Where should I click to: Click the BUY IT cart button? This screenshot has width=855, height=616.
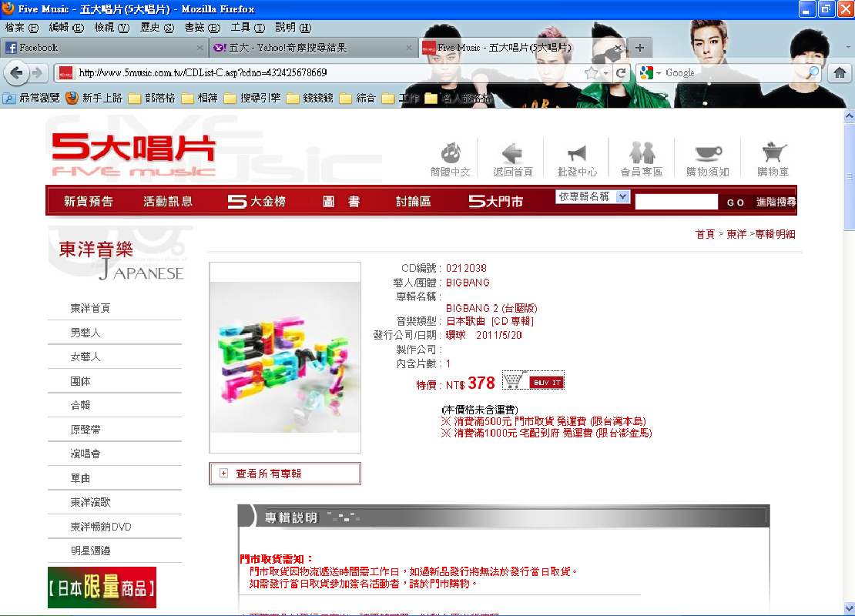(533, 380)
